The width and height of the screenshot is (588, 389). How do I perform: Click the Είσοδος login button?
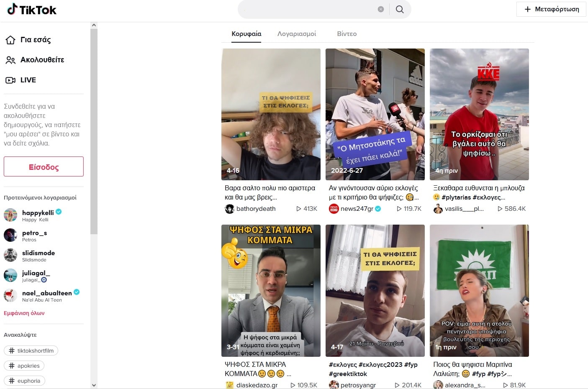click(x=44, y=166)
